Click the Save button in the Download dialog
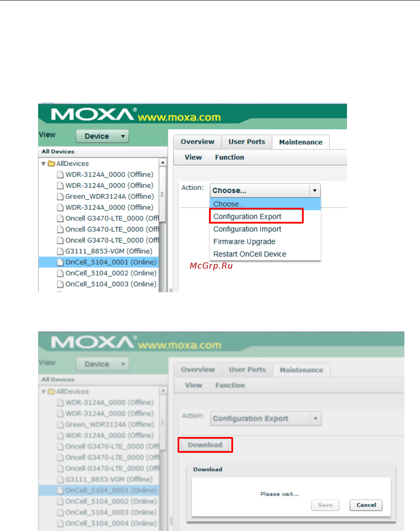Screen dimensions: 420x531 tap(325, 505)
